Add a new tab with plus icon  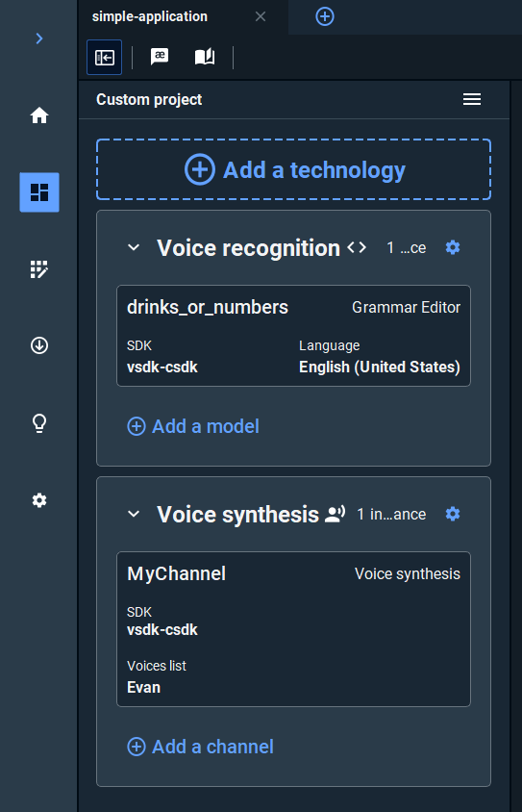click(x=325, y=16)
